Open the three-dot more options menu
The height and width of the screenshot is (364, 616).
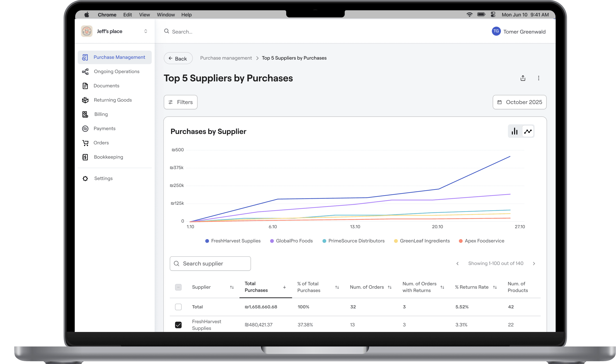[x=538, y=78]
